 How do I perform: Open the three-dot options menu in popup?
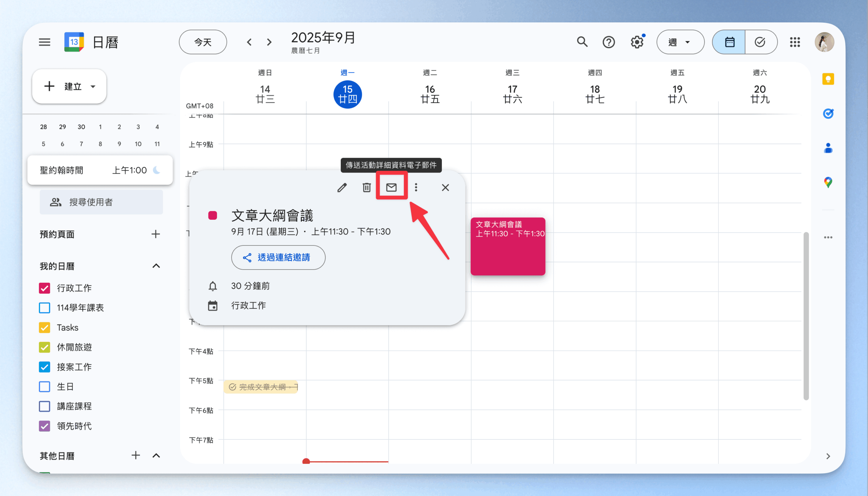416,187
